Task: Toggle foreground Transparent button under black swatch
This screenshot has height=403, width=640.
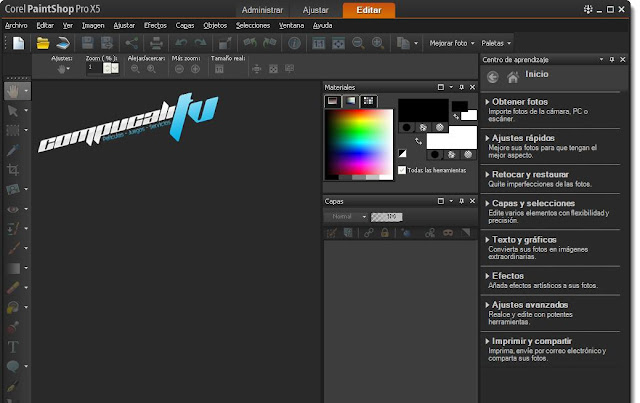Action: 440,127
